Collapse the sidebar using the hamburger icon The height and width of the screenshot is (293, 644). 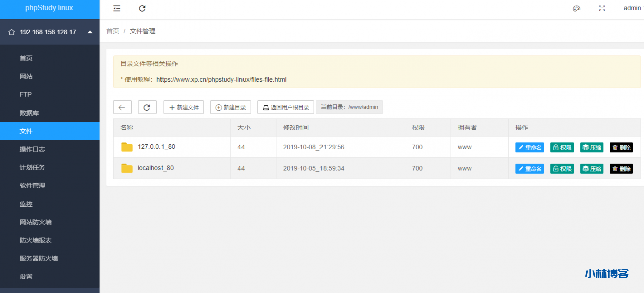[116, 8]
